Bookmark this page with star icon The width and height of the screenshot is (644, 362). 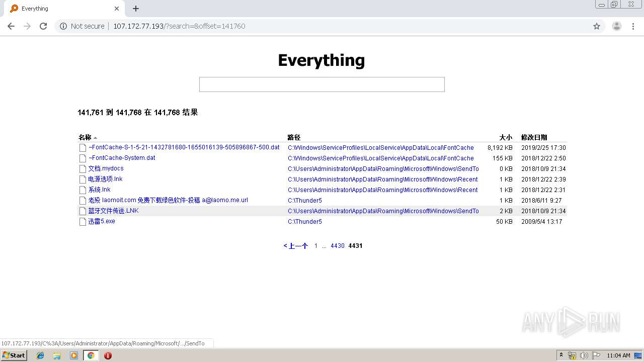coord(597,26)
